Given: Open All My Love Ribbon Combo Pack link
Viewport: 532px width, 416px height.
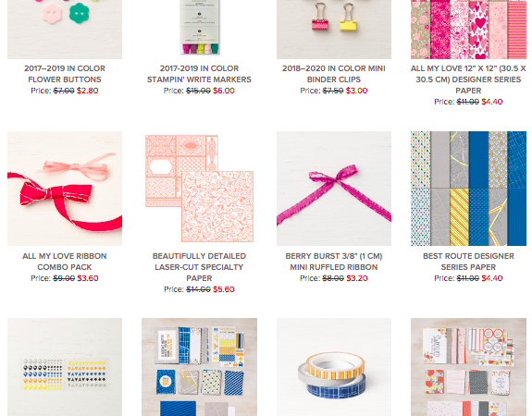Looking at the screenshot, I should [x=65, y=262].
